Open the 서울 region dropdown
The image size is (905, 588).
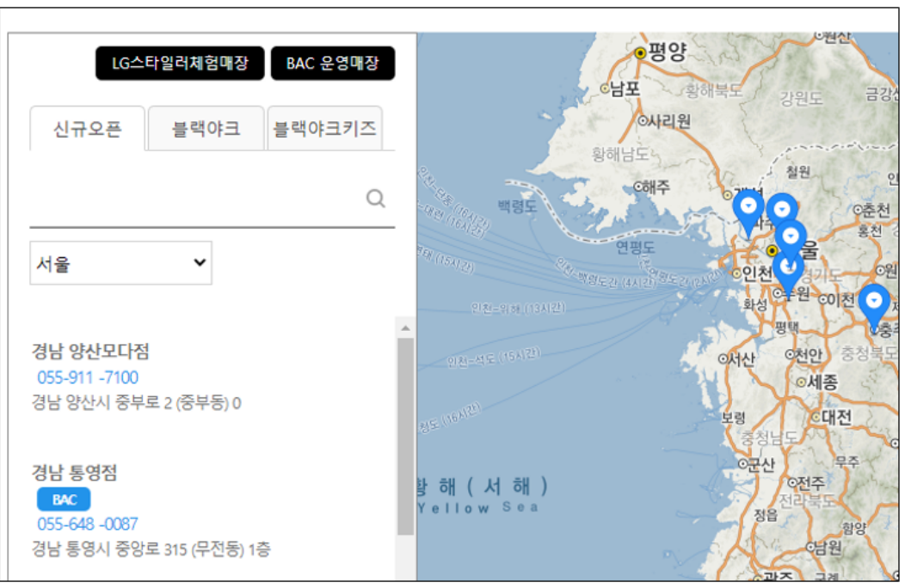tap(120, 263)
